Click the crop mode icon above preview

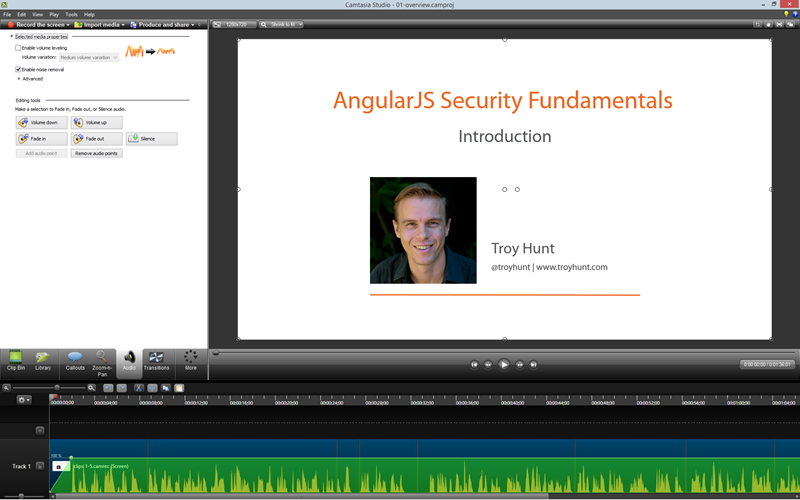click(757, 24)
